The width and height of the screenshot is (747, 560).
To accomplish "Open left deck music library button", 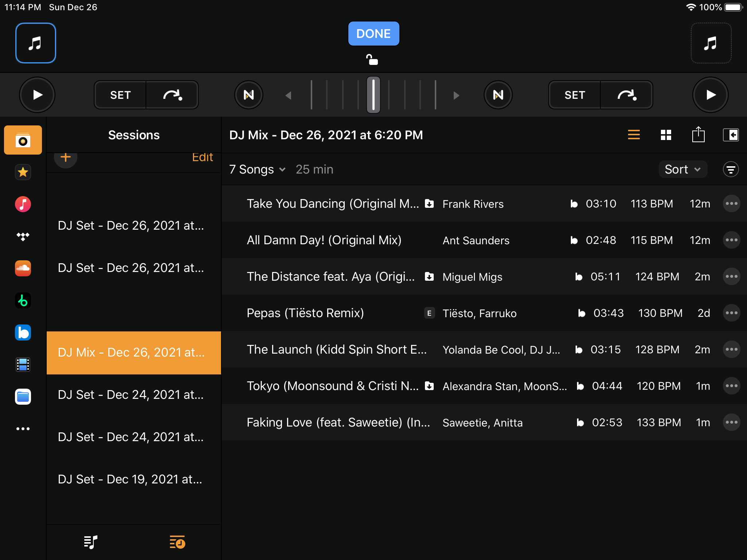I will point(36,43).
